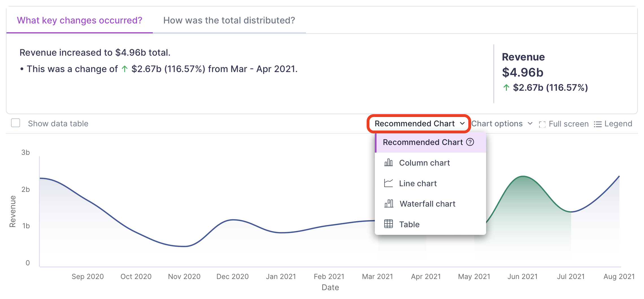Click the Table grid icon in the menu
This screenshot has width=644, height=299.
tap(389, 224)
